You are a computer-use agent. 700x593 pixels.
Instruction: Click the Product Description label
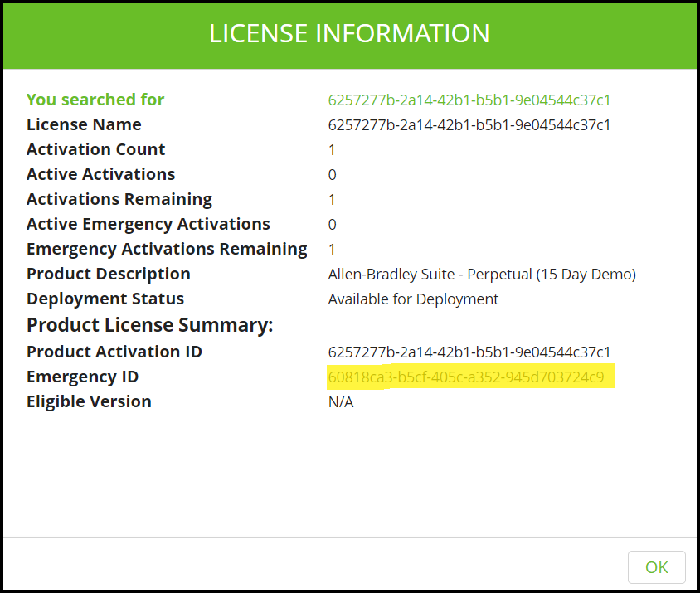109,275
